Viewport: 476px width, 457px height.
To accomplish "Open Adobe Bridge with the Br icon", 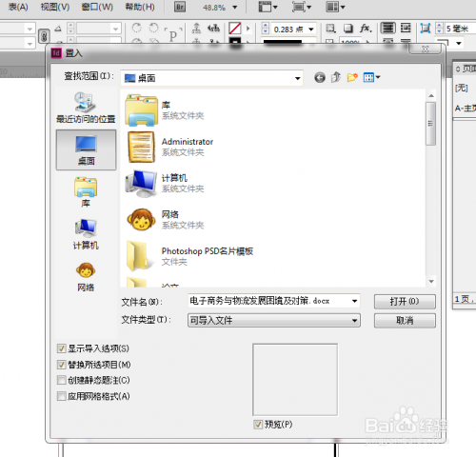I will [x=180, y=7].
